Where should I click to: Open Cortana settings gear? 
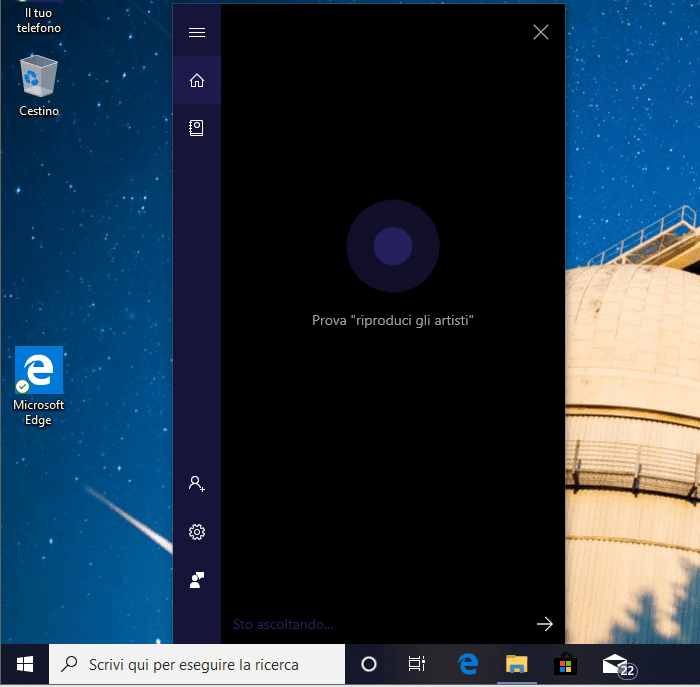pyautogui.click(x=197, y=532)
